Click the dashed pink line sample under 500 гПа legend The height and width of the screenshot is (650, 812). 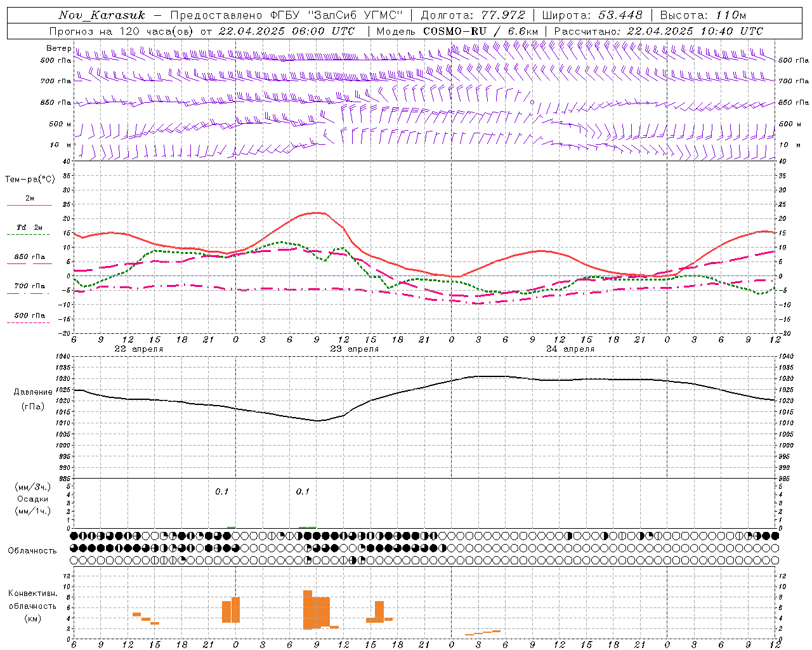click(28, 323)
